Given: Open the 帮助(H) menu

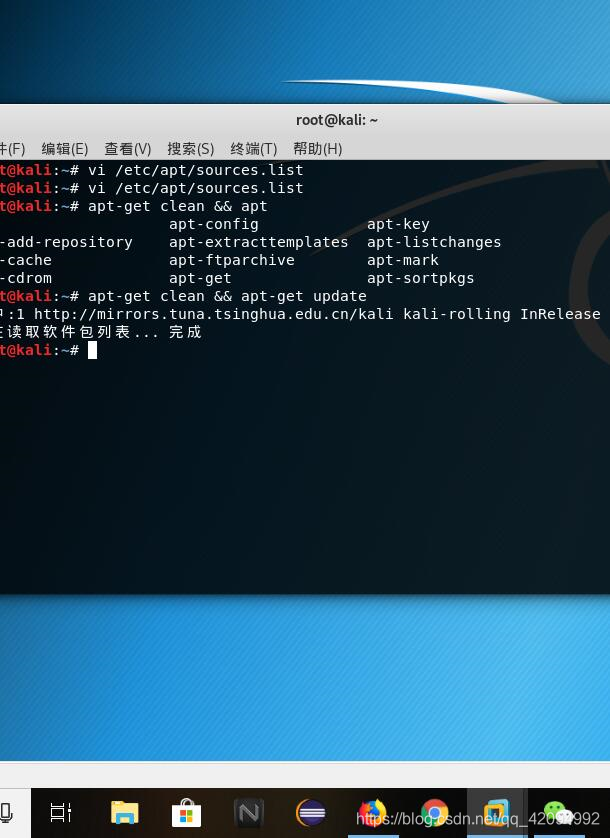Looking at the screenshot, I should tap(318, 149).
